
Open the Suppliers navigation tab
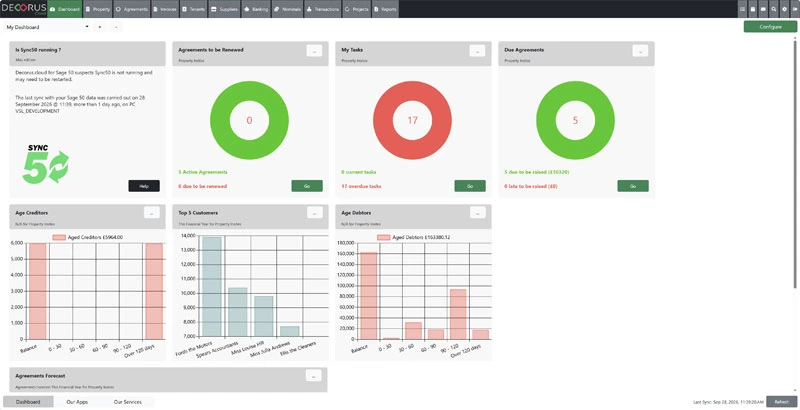[224, 9]
